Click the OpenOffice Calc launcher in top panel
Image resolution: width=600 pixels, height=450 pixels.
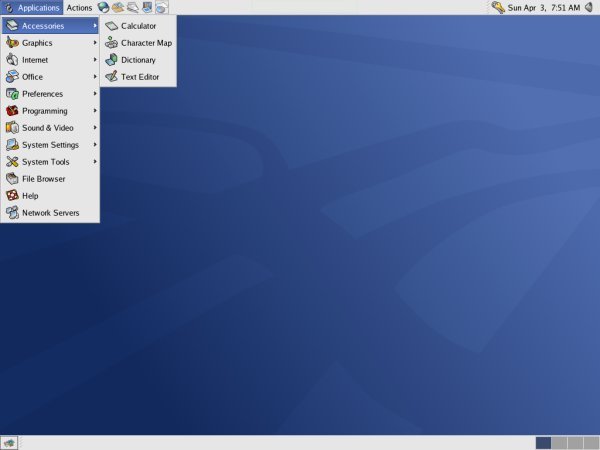(160, 7)
